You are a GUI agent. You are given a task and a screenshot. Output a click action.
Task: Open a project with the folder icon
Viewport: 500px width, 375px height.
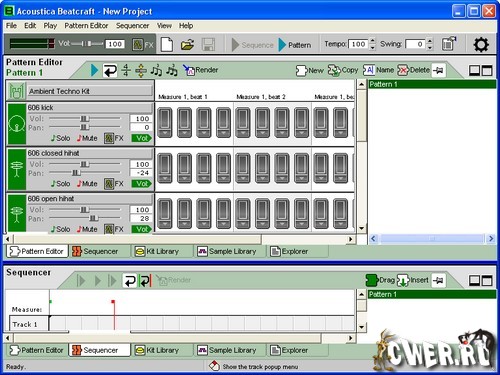point(187,44)
